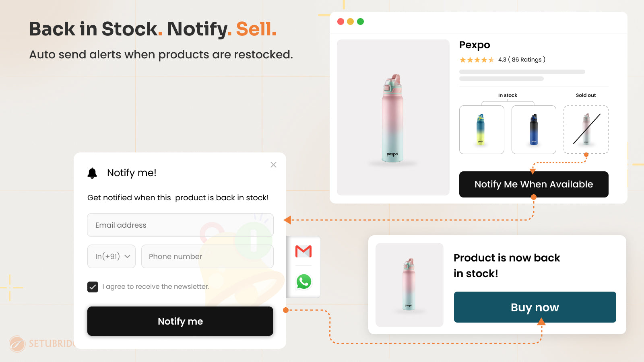Click the green dot in browser window
The width and height of the screenshot is (644, 362).
click(x=360, y=21)
